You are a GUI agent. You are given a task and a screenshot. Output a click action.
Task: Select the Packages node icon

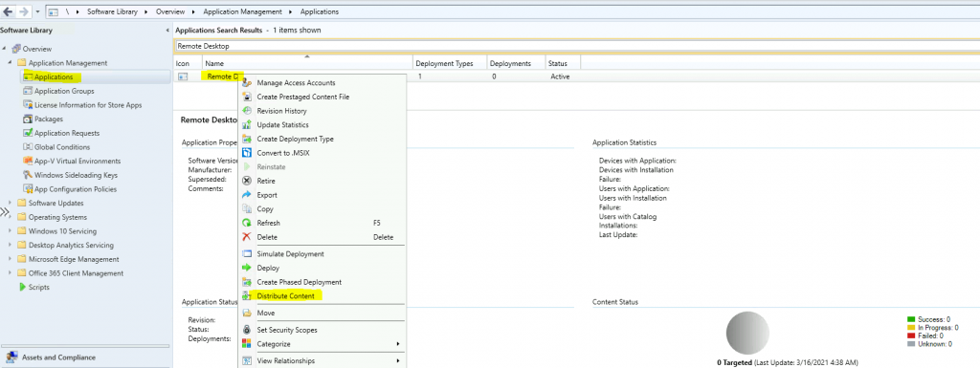(28, 119)
